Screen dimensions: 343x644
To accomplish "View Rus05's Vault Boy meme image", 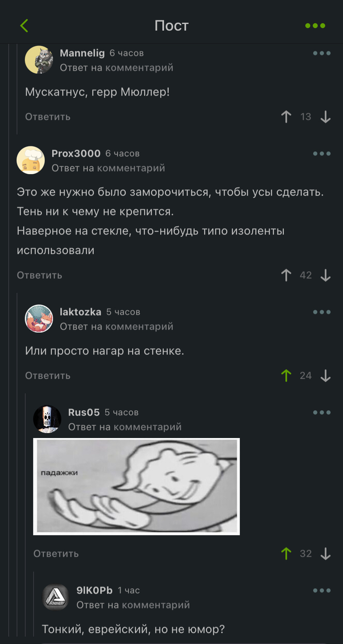I will [136, 486].
